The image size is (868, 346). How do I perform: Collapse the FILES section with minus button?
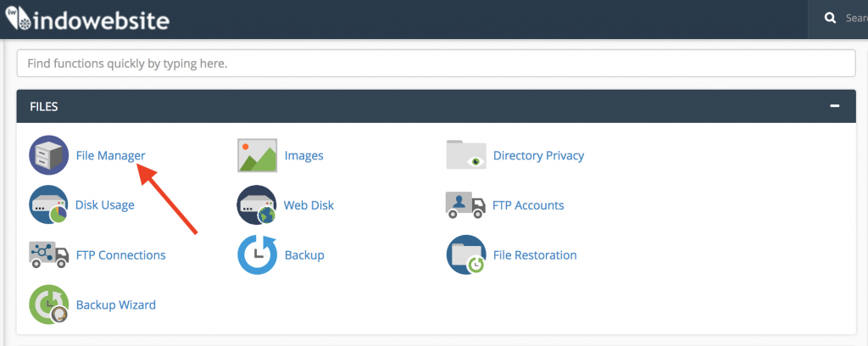(835, 106)
